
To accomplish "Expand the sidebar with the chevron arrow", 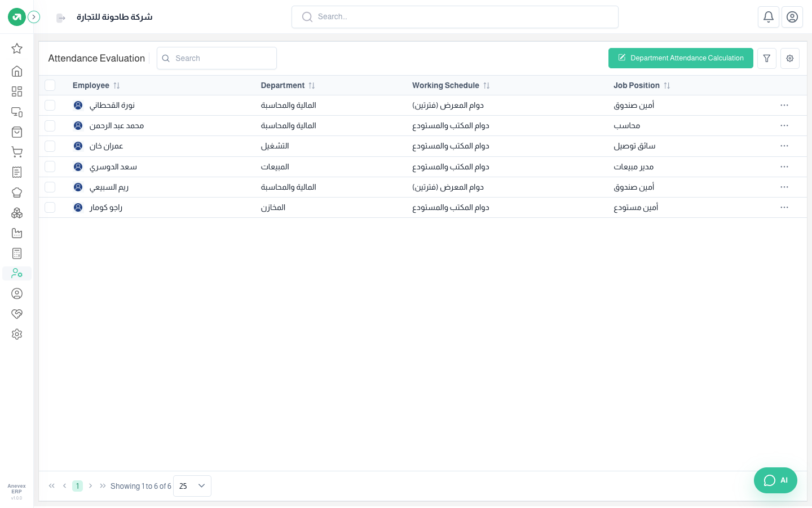I will 34,17.
